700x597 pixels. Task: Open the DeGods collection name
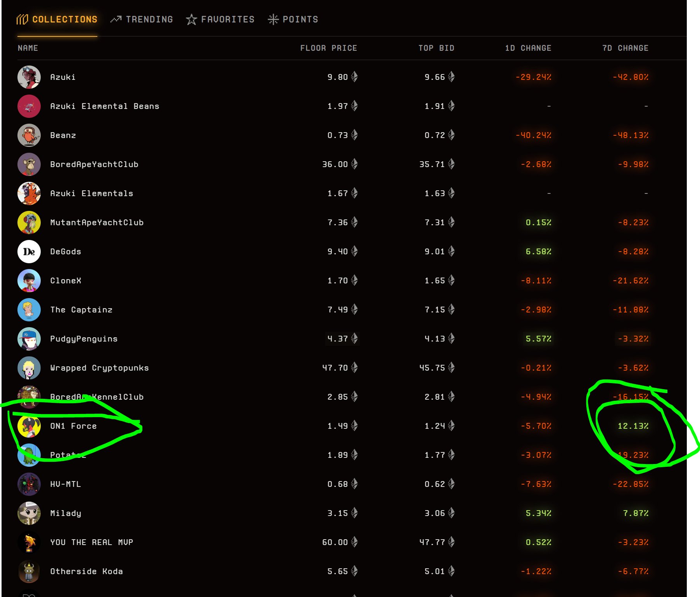[66, 252]
